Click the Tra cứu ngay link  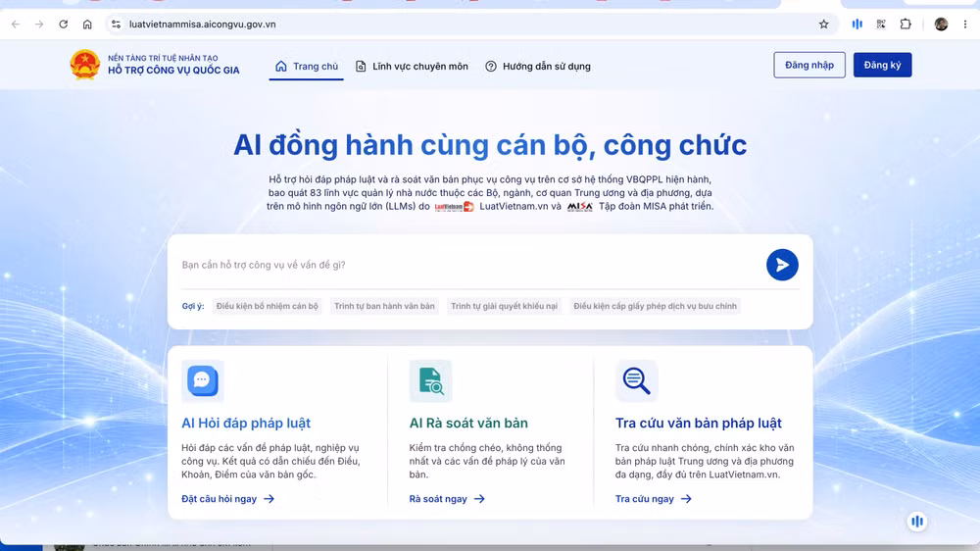point(653,499)
